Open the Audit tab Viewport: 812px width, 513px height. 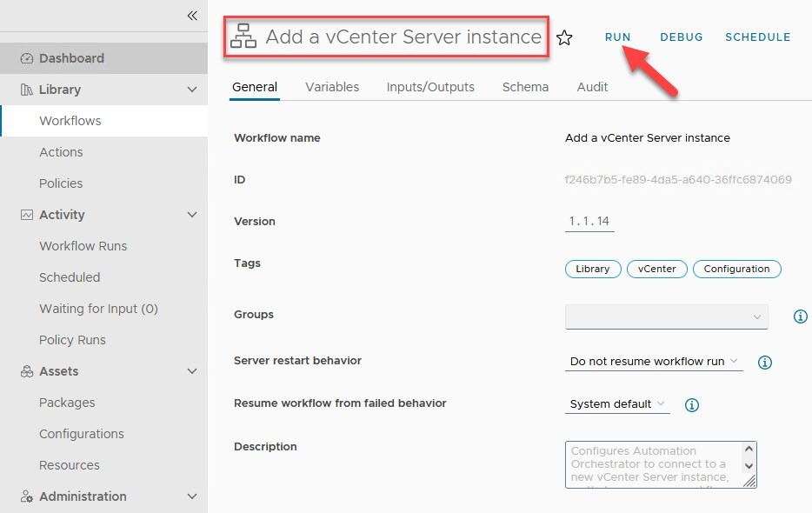pyautogui.click(x=592, y=87)
